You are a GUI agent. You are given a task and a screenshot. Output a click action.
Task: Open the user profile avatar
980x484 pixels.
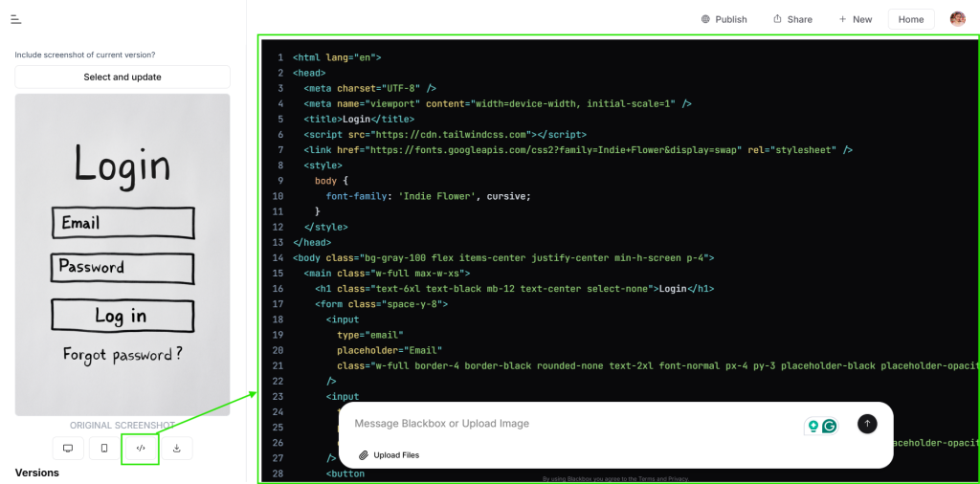957,19
